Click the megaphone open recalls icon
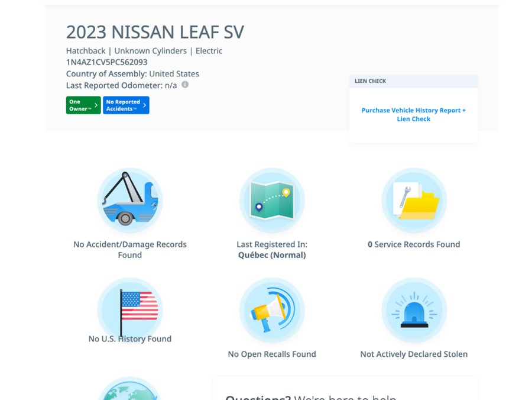 click(271, 309)
